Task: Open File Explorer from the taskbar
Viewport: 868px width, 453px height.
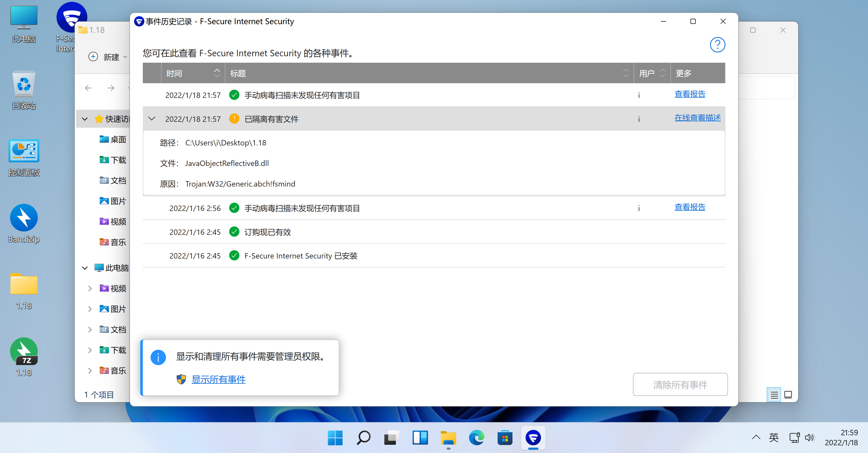Action: [x=448, y=438]
